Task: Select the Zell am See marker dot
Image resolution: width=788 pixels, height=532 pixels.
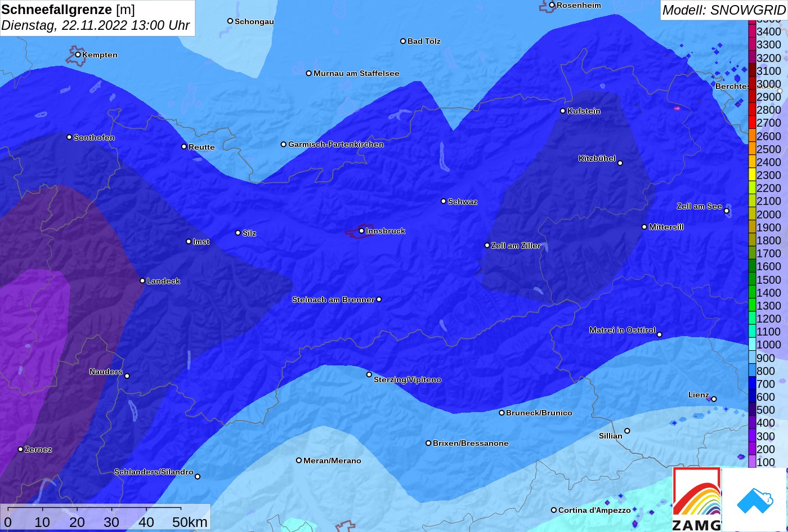Action: 727,211
